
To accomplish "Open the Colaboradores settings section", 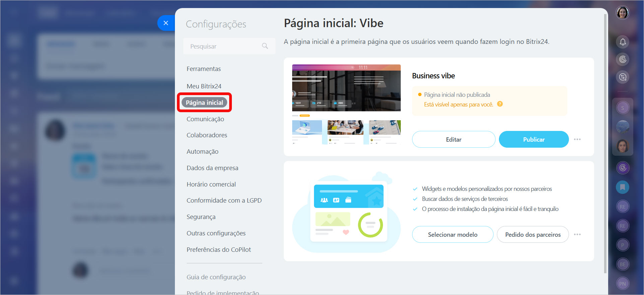I will (x=207, y=135).
